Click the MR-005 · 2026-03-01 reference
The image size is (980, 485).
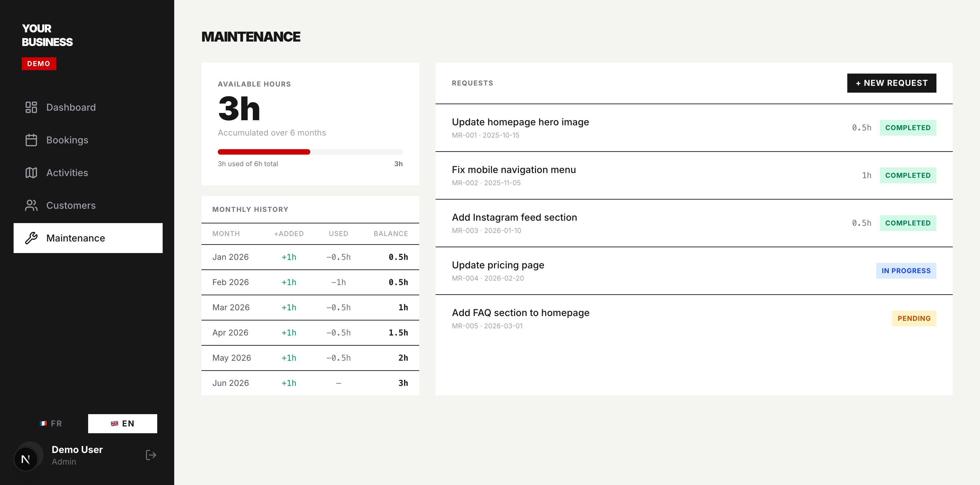coord(487,326)
